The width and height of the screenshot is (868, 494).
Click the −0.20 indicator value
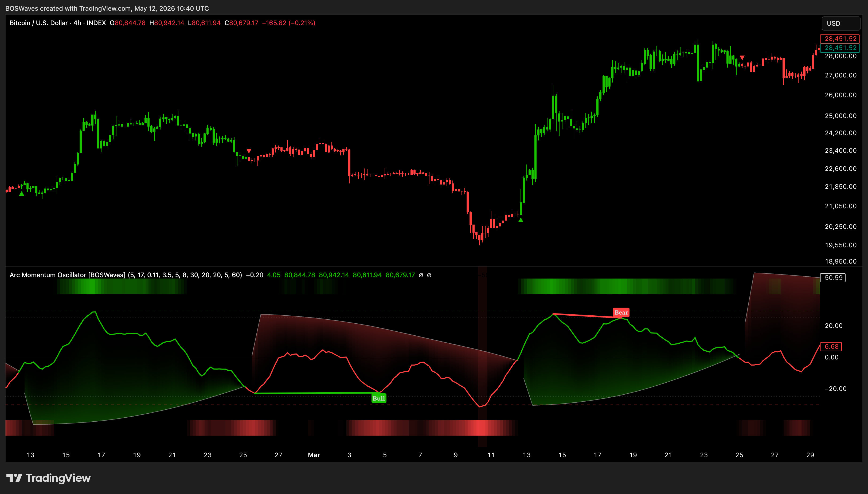(x=255, y=275)
